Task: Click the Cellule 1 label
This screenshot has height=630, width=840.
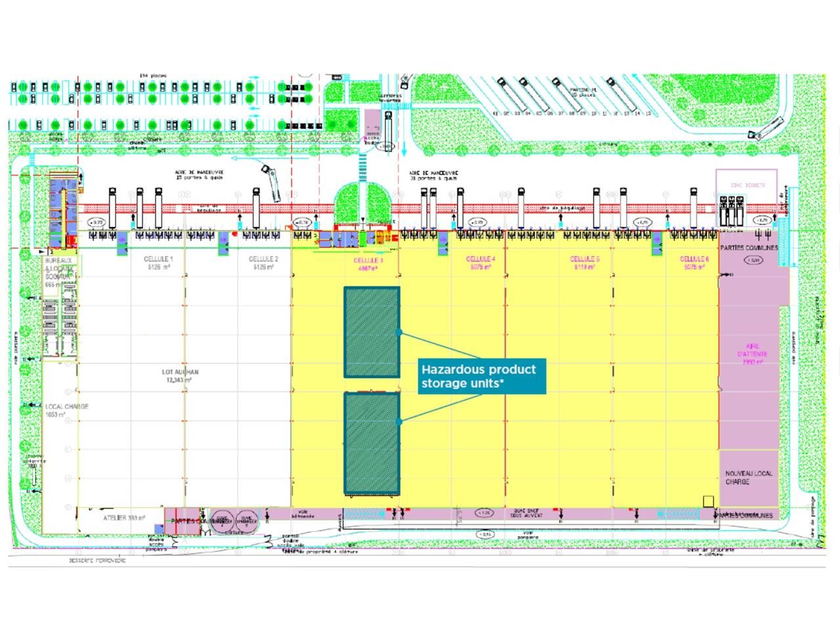Action: point(158,263)
